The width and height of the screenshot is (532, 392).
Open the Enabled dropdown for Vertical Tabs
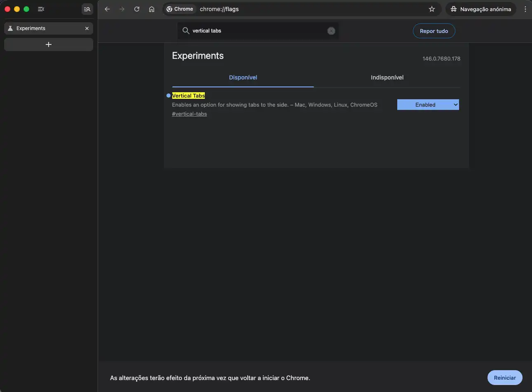point(428,105)
